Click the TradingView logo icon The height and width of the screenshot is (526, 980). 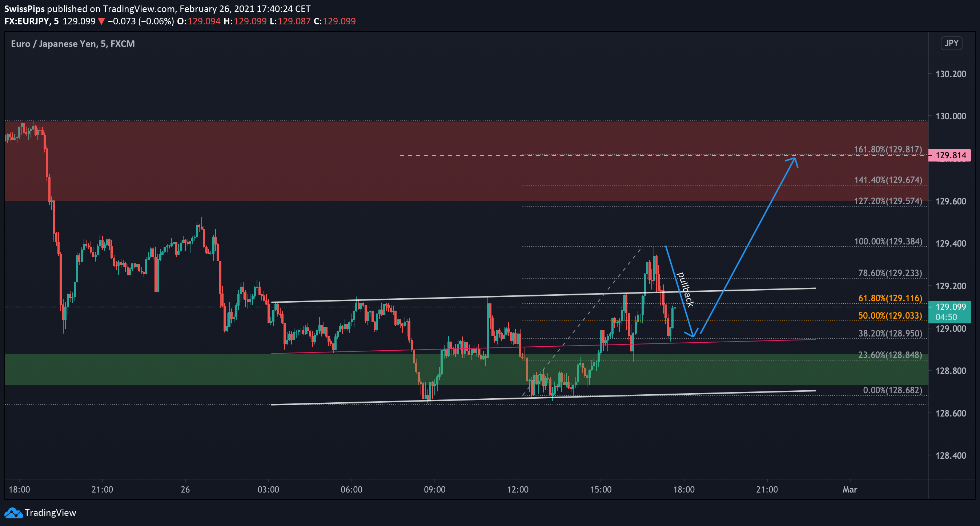pos(14,513)
